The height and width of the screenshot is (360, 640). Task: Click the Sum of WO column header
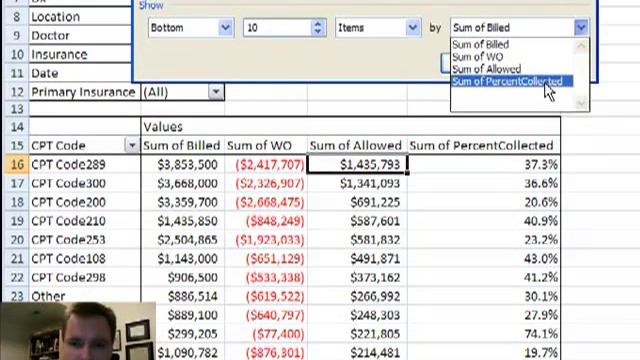pos(266,145)
